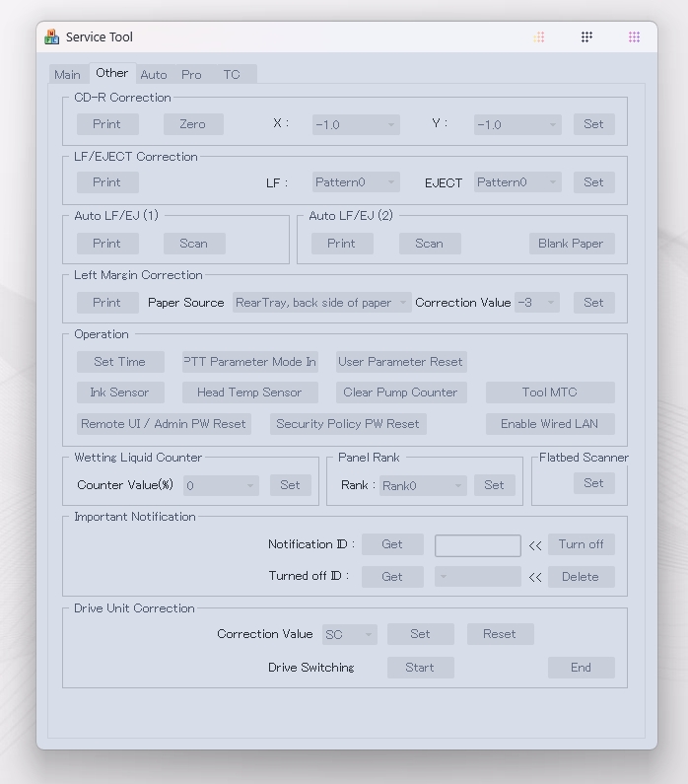
Task: Click Set in Wetting Liquid Counter
Action: (290, 485)
